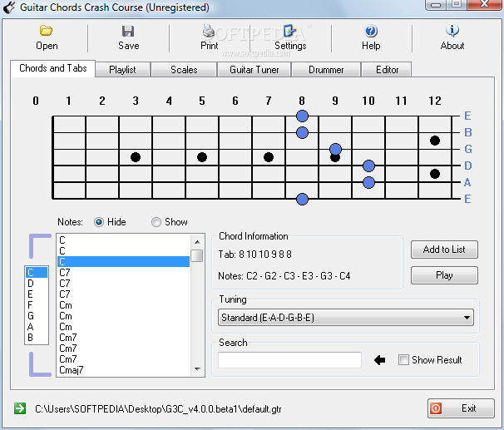This screenshot has width=504, height=430.
Task: Click the guitar app icon in title bar
Action: point(9,7)
